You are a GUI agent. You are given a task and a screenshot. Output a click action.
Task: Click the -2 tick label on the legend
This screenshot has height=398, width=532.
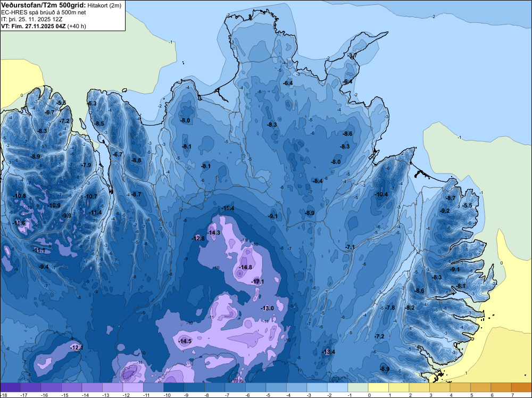point(330,395)
